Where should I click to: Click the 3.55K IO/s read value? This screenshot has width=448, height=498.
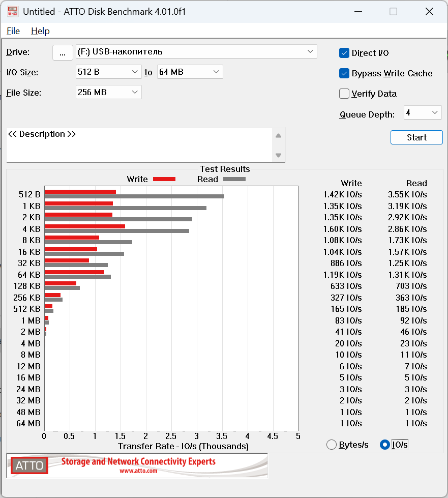click(x=407, y=194)
